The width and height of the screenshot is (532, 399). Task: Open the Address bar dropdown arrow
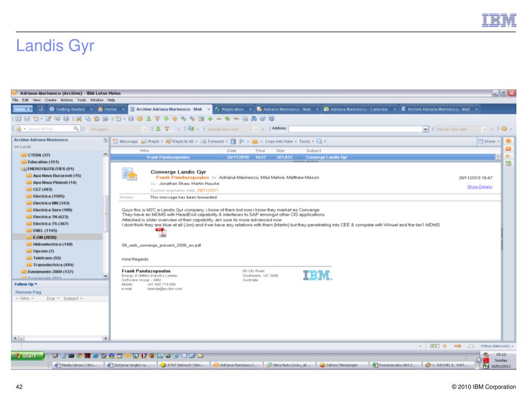tap(425, 129)
